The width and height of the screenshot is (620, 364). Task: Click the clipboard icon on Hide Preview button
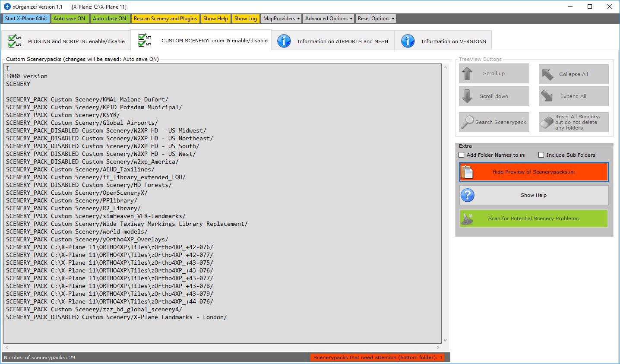click(x=467, y=172)
